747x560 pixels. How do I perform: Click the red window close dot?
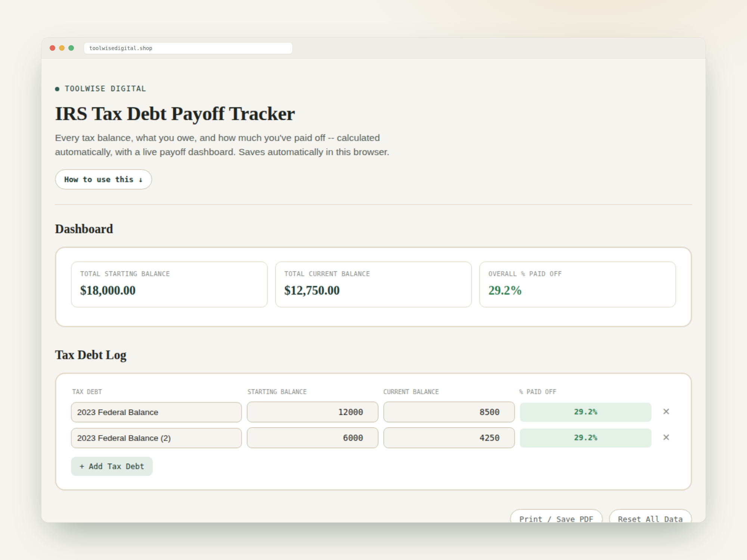pyautogui.click(x=53, y=48)
